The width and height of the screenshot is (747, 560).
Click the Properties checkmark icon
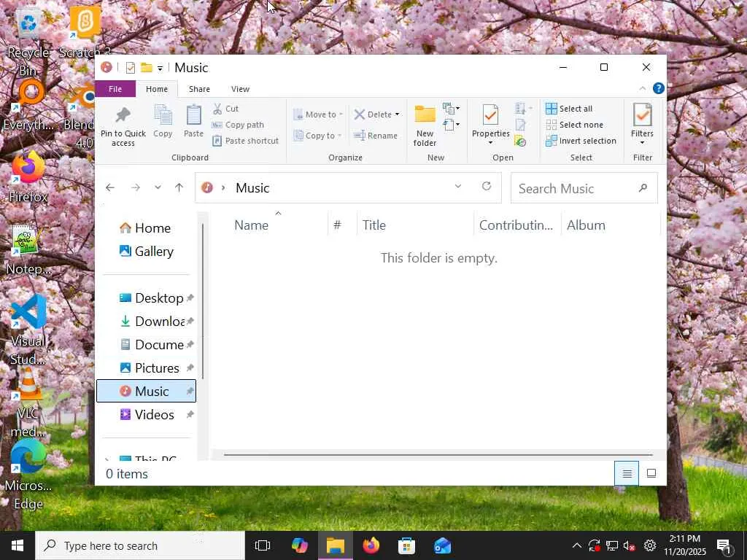[x=490, y=114]
